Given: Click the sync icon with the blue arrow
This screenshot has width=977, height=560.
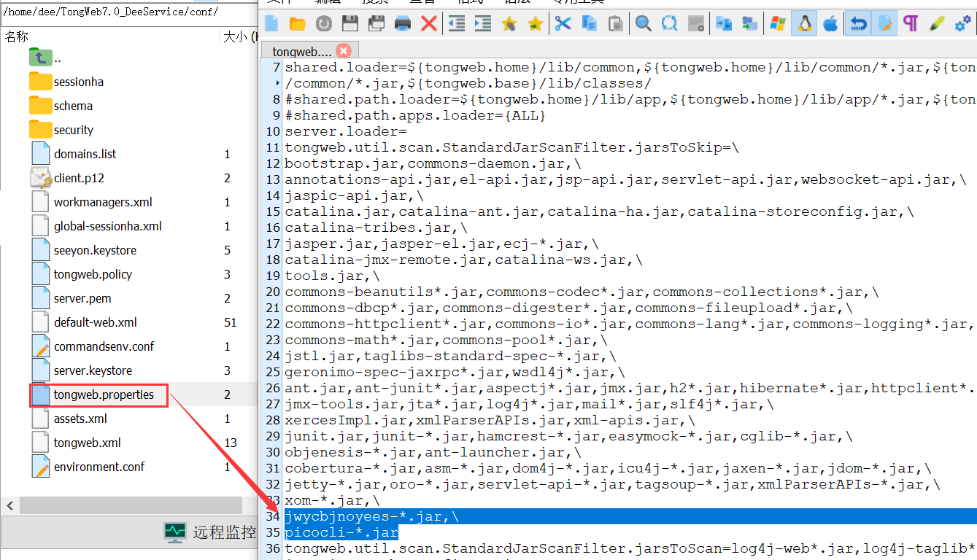Looking at the screenshot, I should [x=724, y=24].
